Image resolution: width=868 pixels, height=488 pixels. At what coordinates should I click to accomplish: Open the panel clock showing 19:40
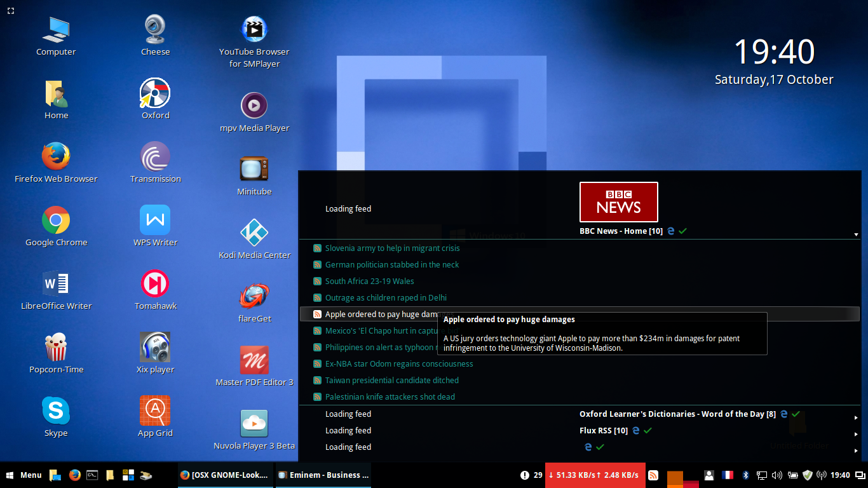(840, 475)
